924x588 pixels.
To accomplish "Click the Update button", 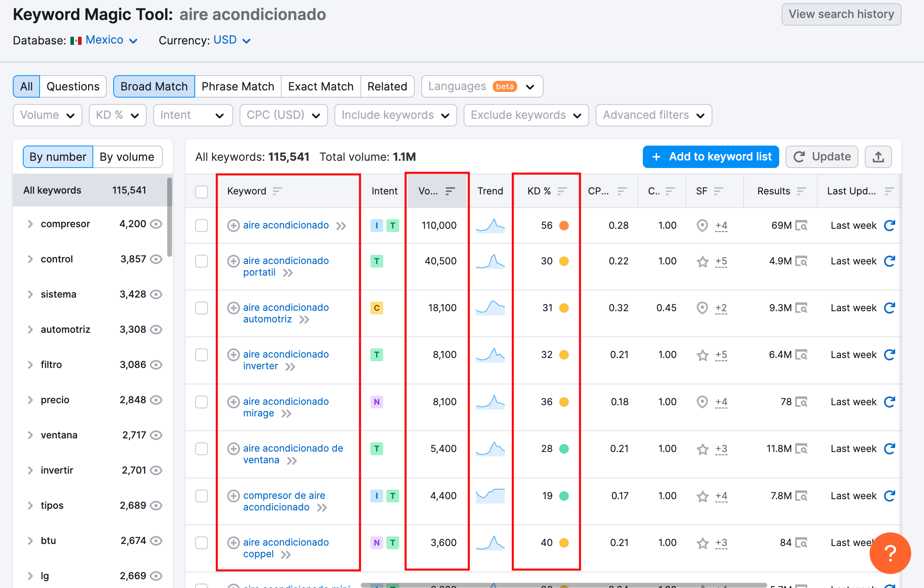I will [822, 157].
